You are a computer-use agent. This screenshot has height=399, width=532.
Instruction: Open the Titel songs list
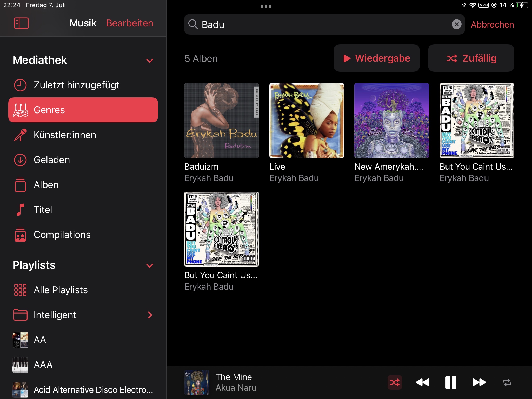pos(83,210)
